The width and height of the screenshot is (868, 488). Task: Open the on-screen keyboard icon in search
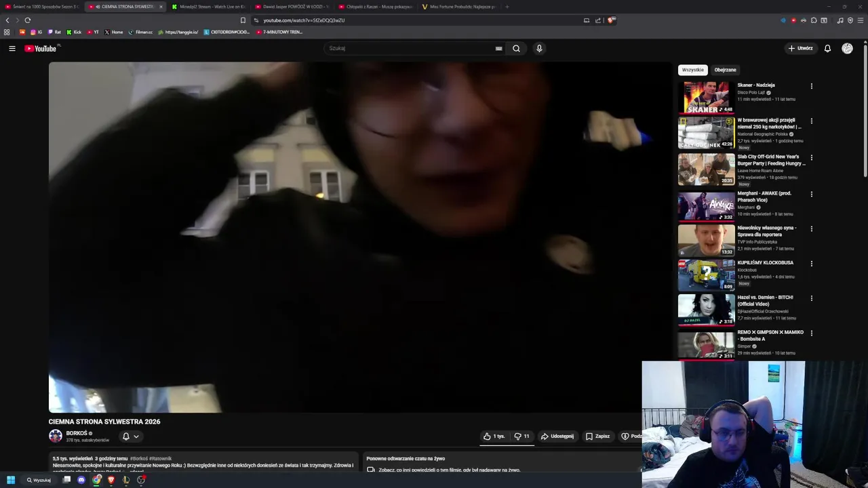[498, 48]
